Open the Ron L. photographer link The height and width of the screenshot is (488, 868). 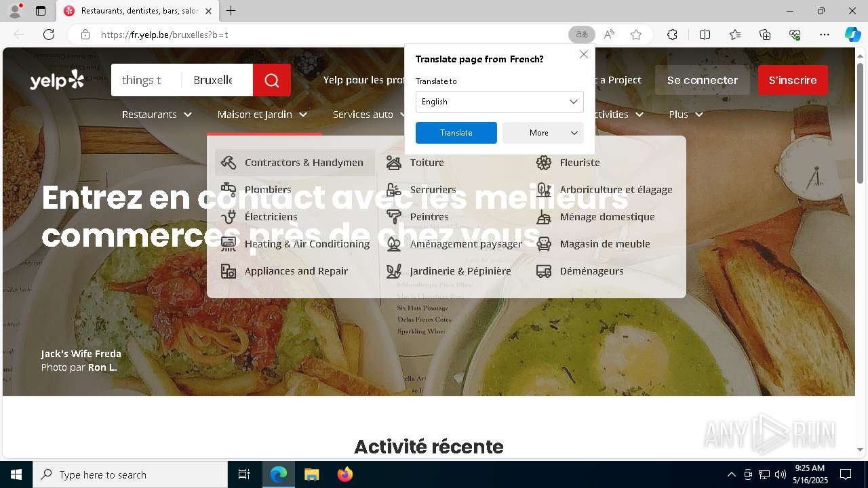(102, 367)
